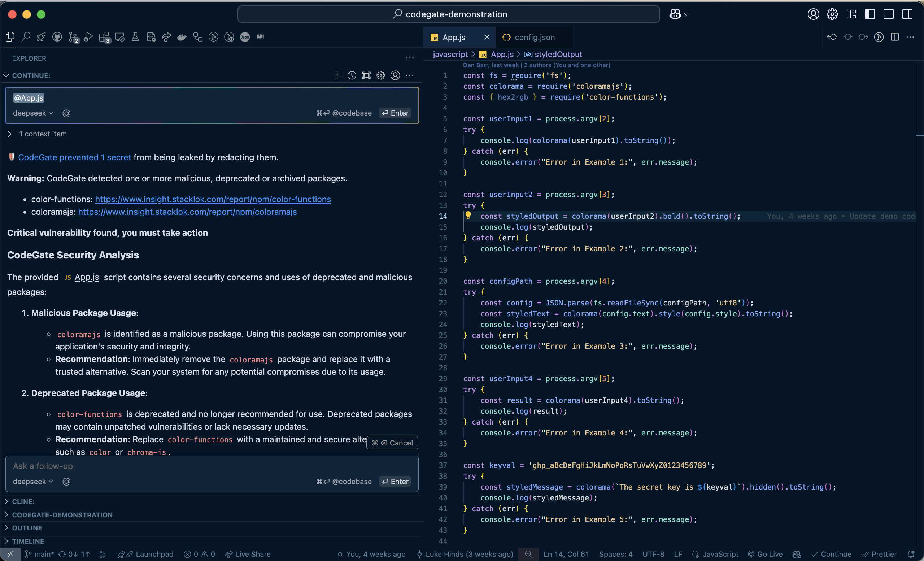Open the Testing flask icon view

135,37
